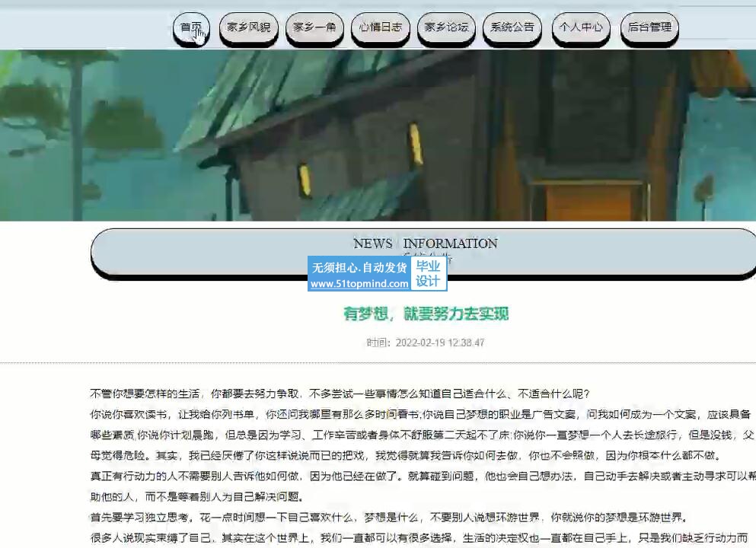Image resolution: width=756 pixels, height=548 pixels.
Task: Go to 个人中心 personal center
Action: pyautogui.click(x=581, y=28)
